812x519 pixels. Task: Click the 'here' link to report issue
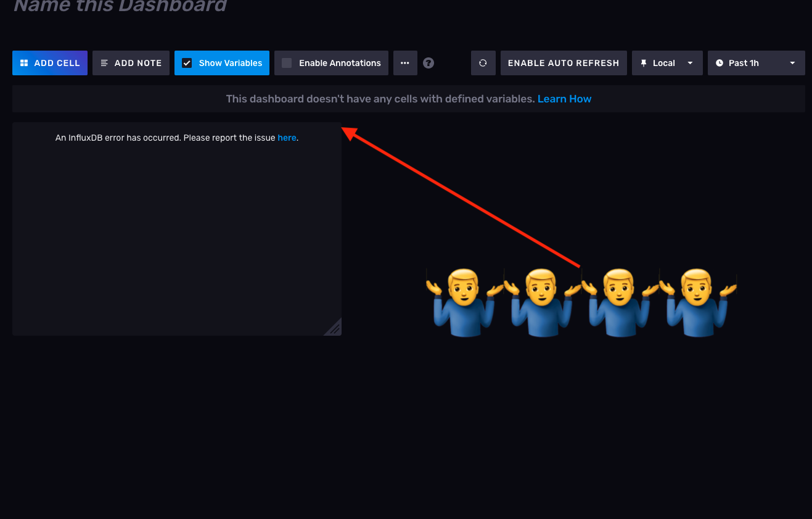point(287,138)
